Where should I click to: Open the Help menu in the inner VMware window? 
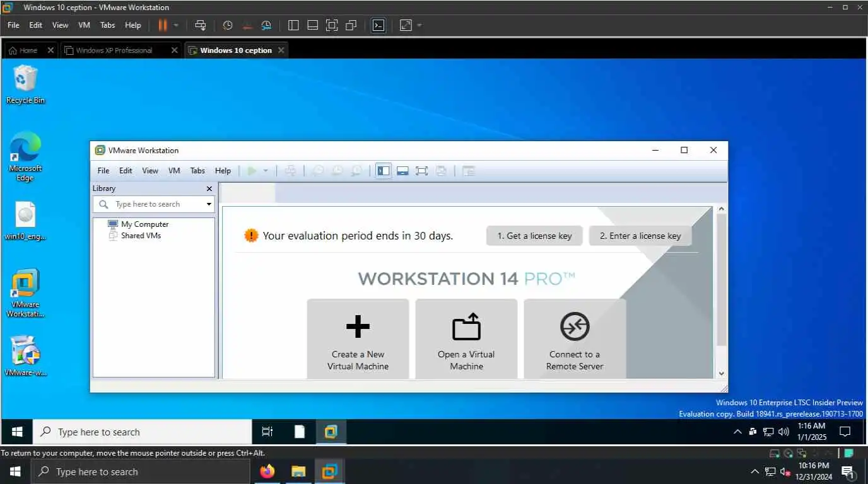223,171
